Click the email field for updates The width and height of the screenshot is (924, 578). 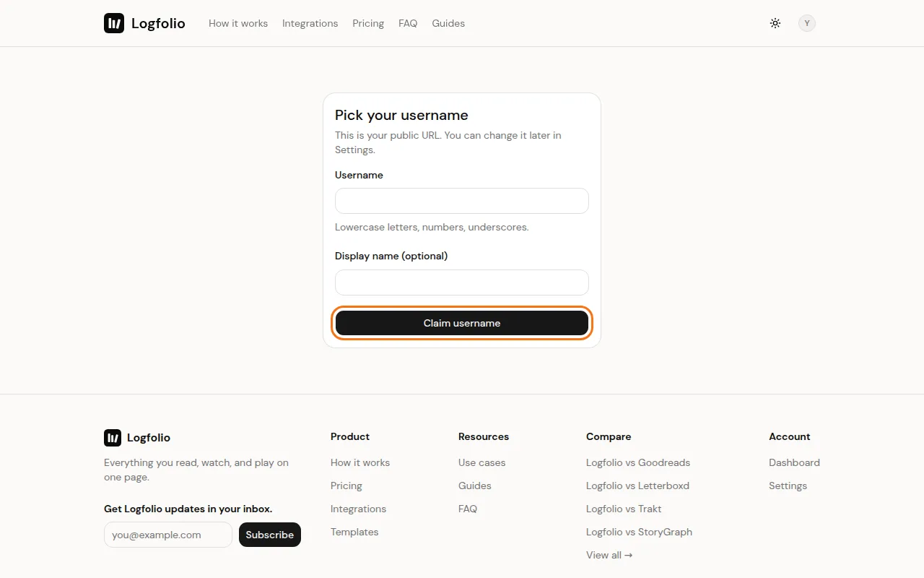tap(168, 535)
